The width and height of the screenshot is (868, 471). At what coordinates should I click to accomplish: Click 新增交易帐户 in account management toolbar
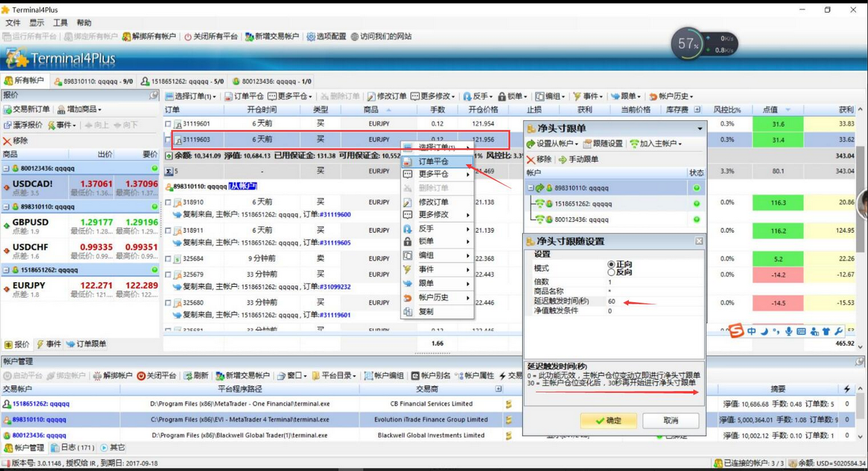point(242,376)
